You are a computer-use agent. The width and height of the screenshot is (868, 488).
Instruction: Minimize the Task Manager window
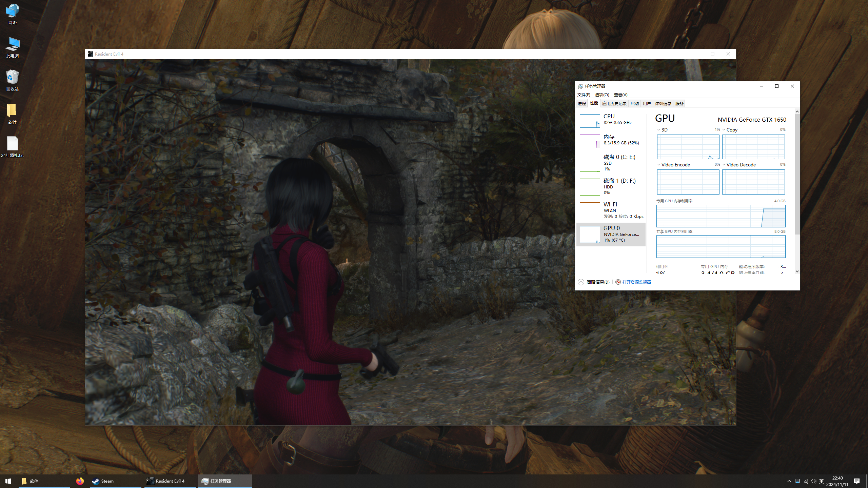pos(762,86)
